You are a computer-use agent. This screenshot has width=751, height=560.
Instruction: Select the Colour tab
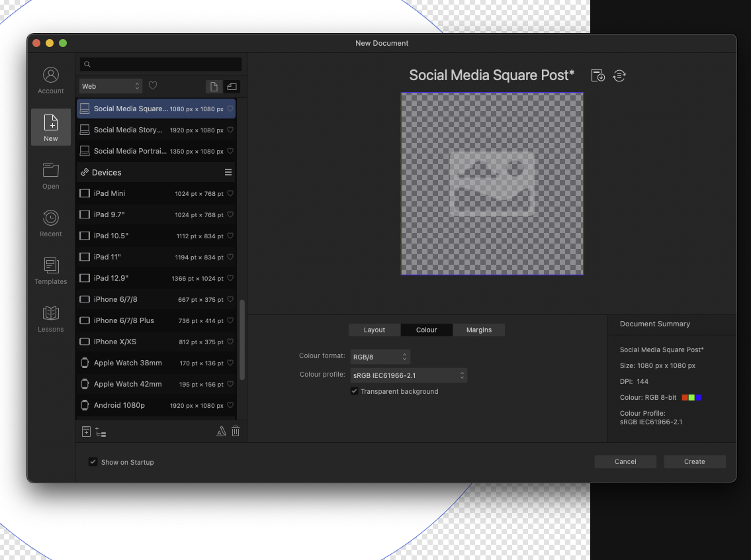[x=427, y=330]
